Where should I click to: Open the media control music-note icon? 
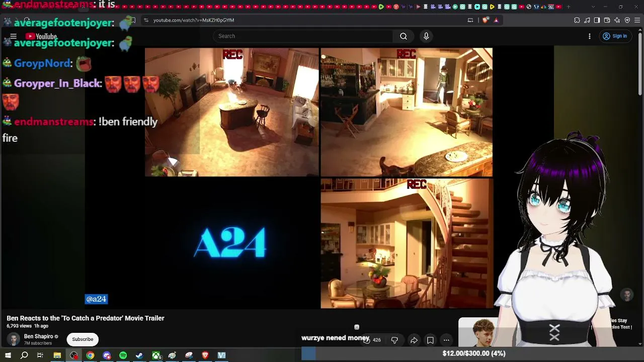pos(587,20)
